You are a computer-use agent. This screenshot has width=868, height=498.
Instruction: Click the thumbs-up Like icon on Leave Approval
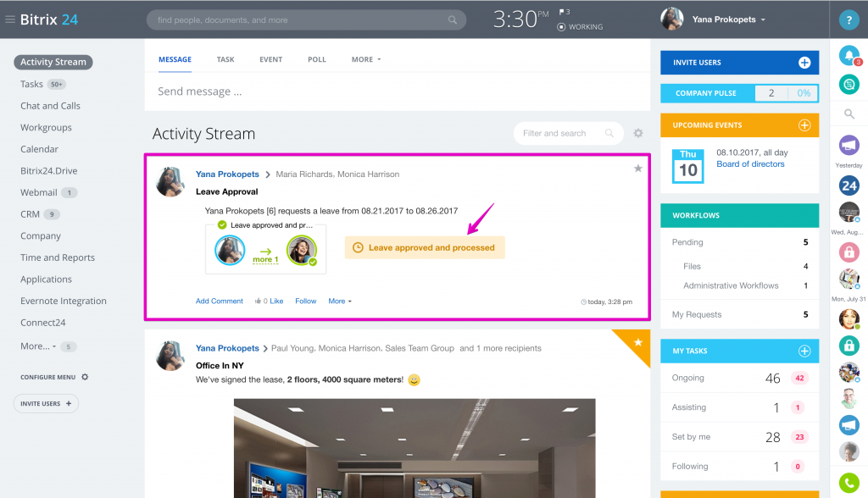258,301
